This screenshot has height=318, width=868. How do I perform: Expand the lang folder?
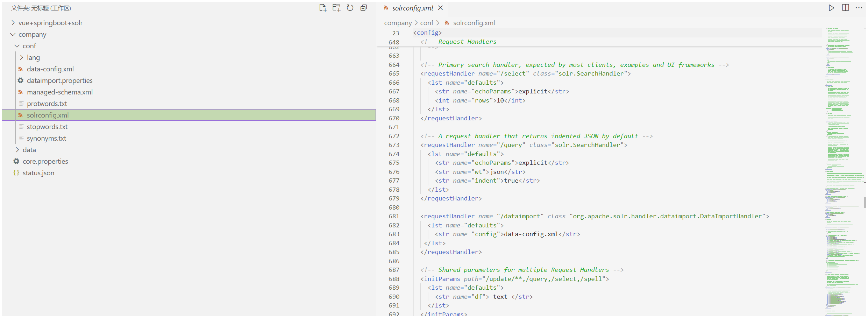tap(33, 58)
